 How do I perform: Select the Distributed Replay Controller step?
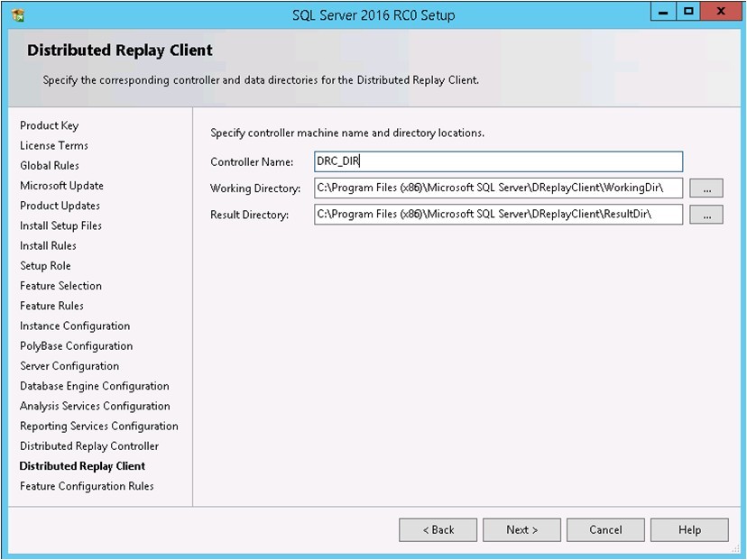click(89, 445)
